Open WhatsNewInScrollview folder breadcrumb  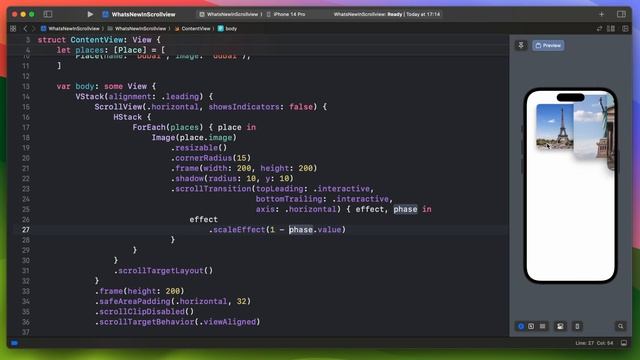pyautogui.click(x=137, y=29)
